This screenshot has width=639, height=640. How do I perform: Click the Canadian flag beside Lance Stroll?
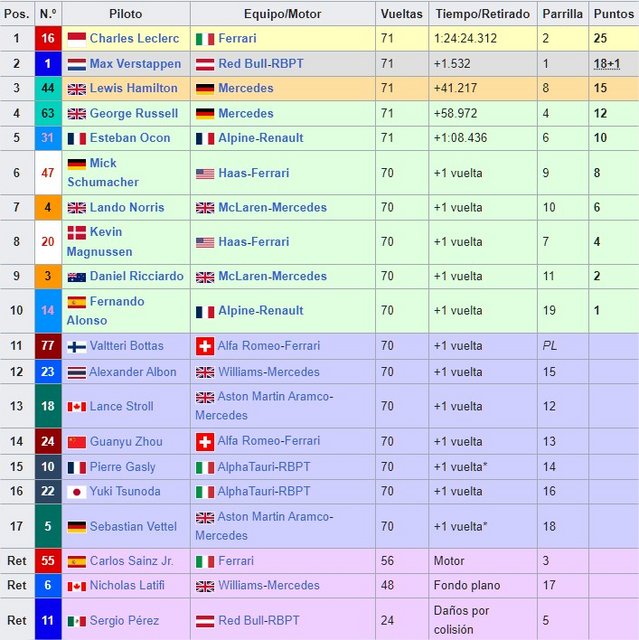pyautogui.click(x=77, y=407)
